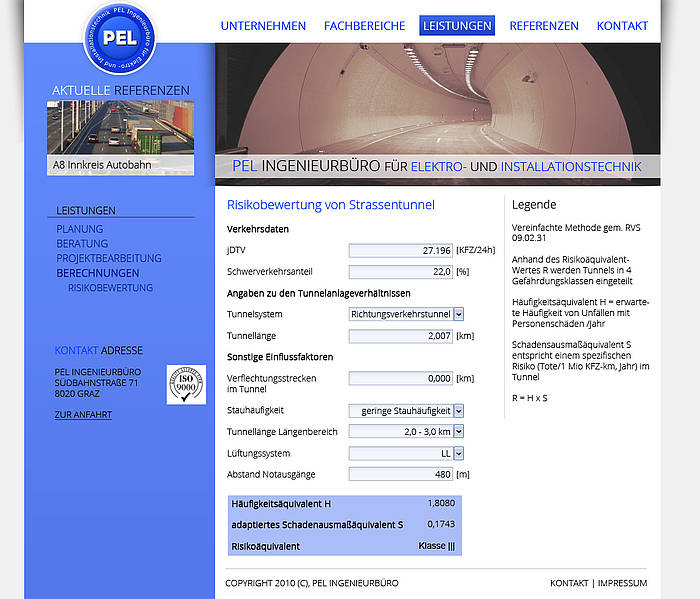Select Beratung in the sidebar
This screenshot has width=700, height=599.
(82, 244)
